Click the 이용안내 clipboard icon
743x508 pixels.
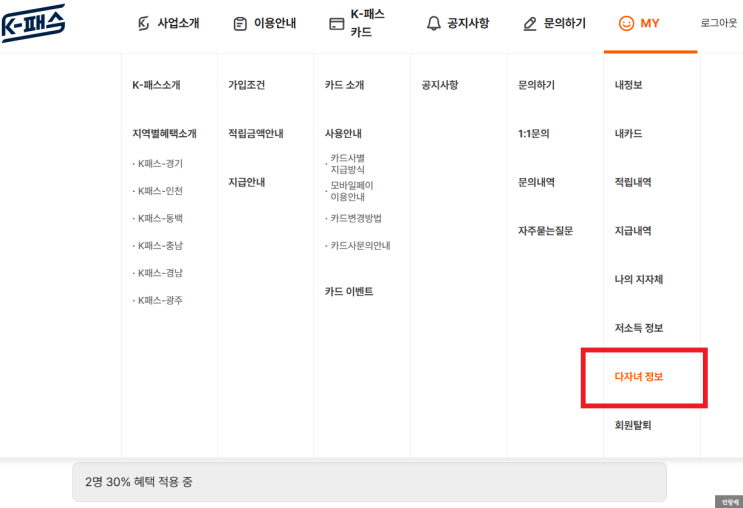tap(240, 23)
